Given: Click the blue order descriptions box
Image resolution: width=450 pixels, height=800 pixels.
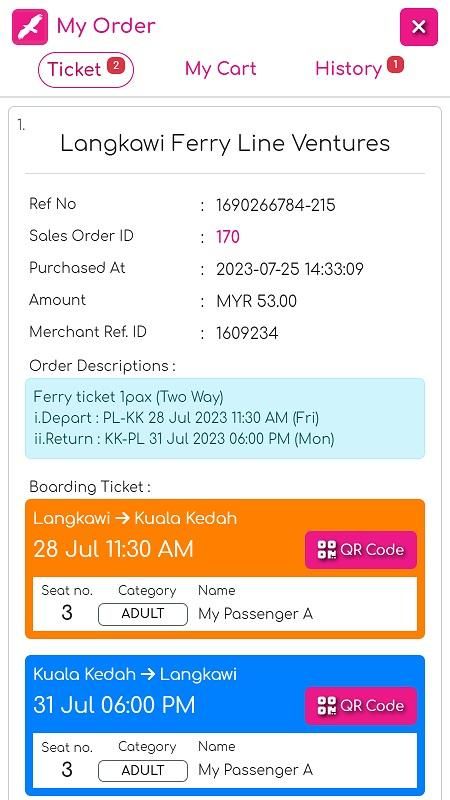Looking at the screenshot, I should tap(225, 418).
